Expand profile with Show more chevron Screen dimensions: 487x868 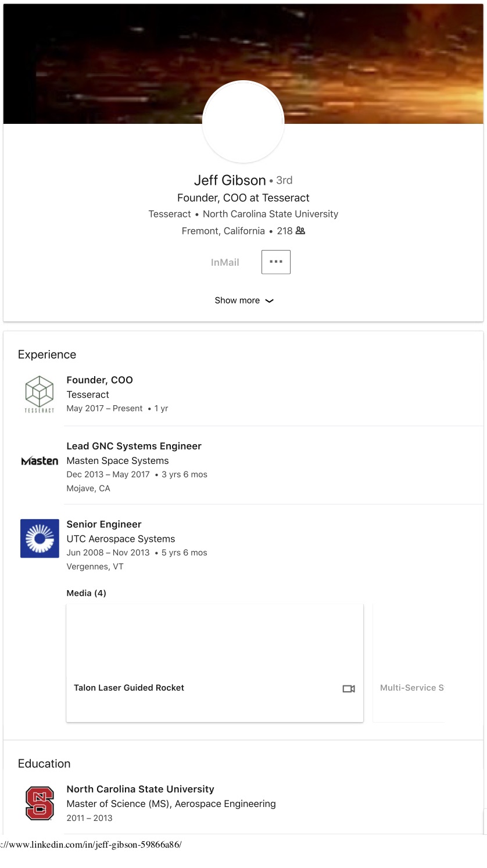(269, 301)
